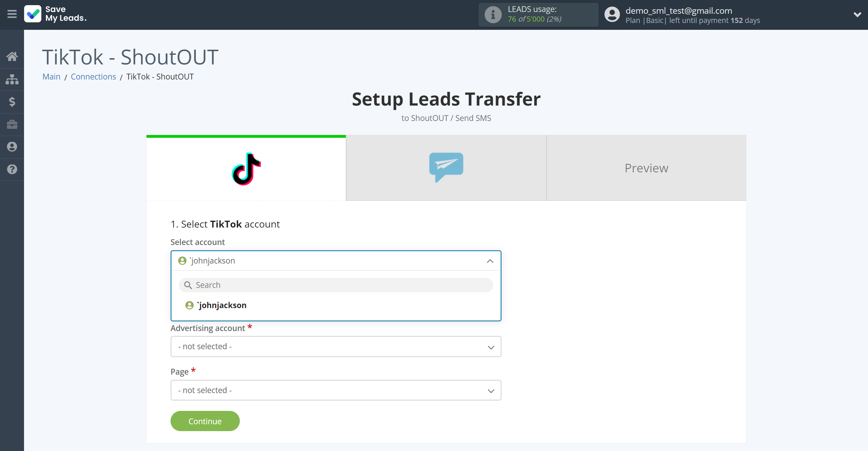Click the info icon next to LEADS usage
The width and height of the screenshot is (868, 451).
(x=493, y=14)
